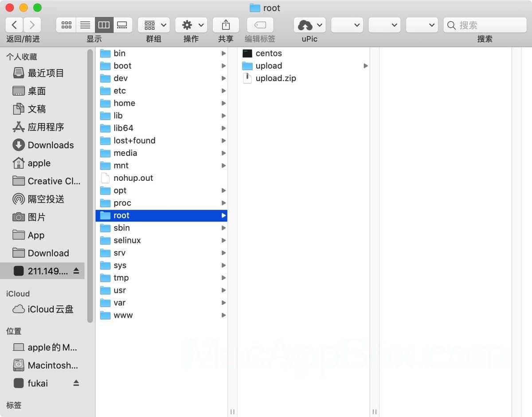Click the edit tags button
The image size is (532, 417).
click(x=260, y=25)
